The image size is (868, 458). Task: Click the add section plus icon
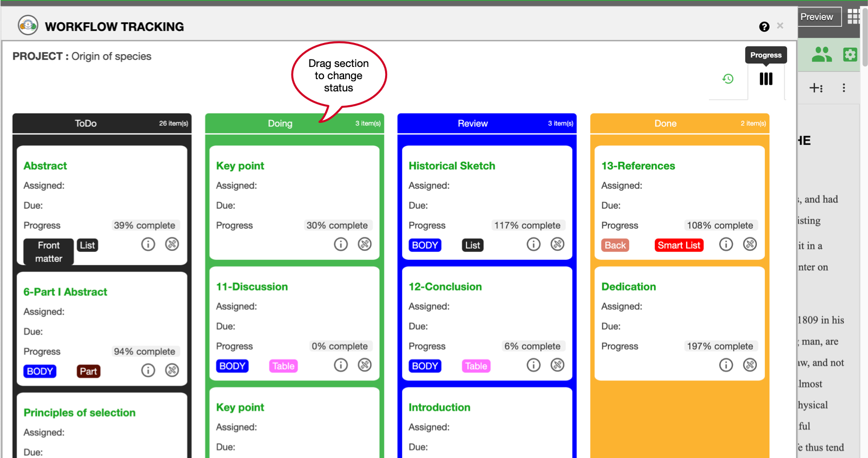(x=816, y=88)
